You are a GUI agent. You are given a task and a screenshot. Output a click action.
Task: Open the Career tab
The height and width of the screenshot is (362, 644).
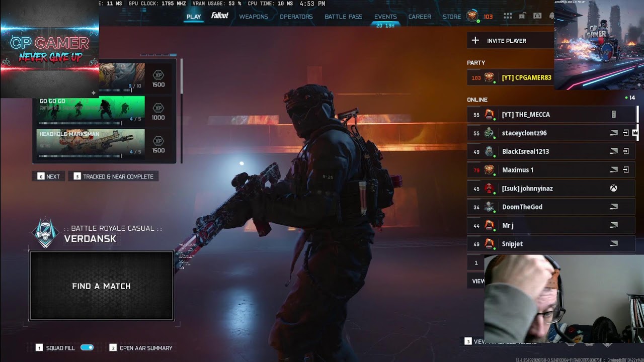click(420, 17)
